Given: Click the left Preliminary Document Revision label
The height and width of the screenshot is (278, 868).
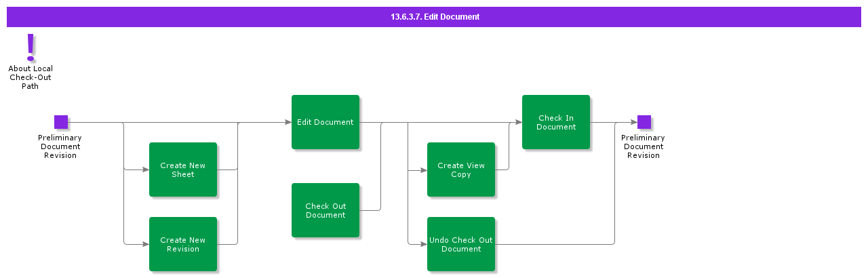Looking at the screenshot, I should click(60, 146).
